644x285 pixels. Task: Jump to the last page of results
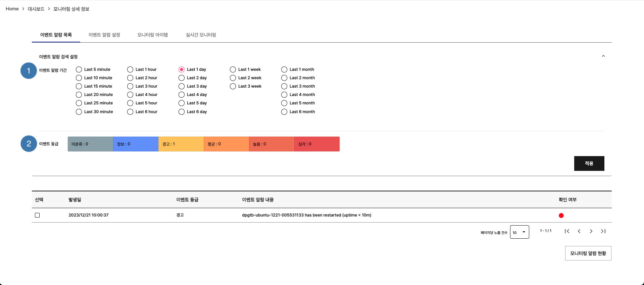pyautogui.click(x=603, y=231)
